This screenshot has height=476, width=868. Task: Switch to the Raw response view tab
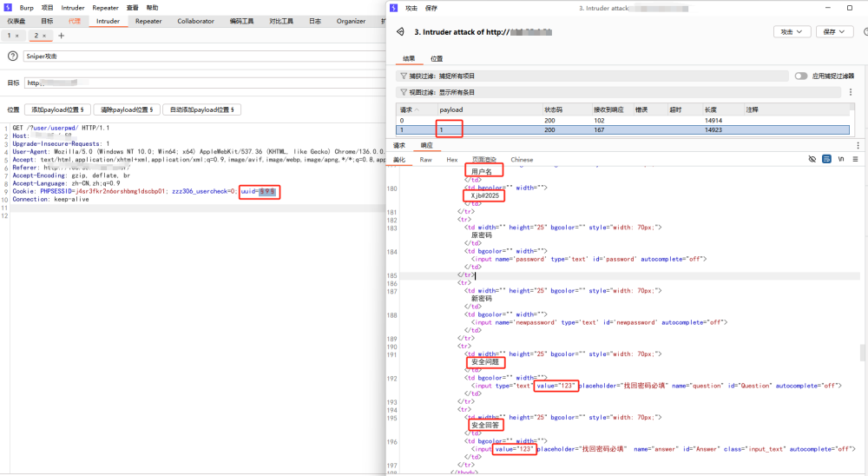point(425,160)
